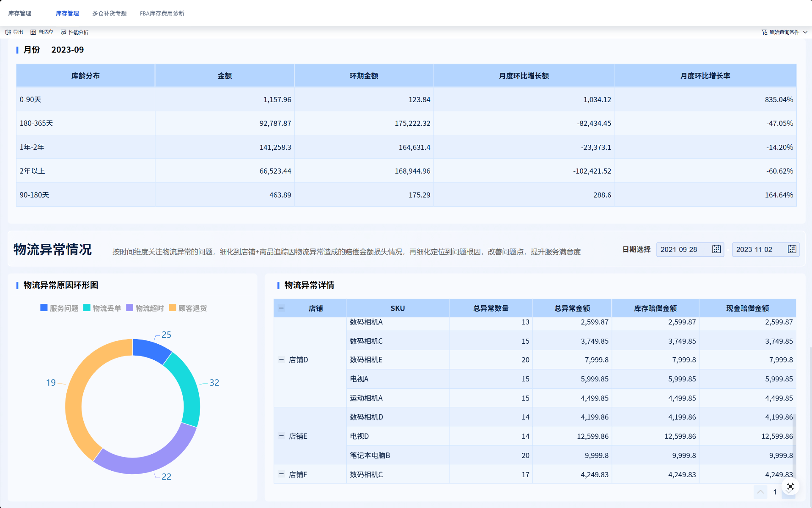Click the floating fullscreen focus icon
The height and width of the screenshot is (508, 812).
pos(790,486)
